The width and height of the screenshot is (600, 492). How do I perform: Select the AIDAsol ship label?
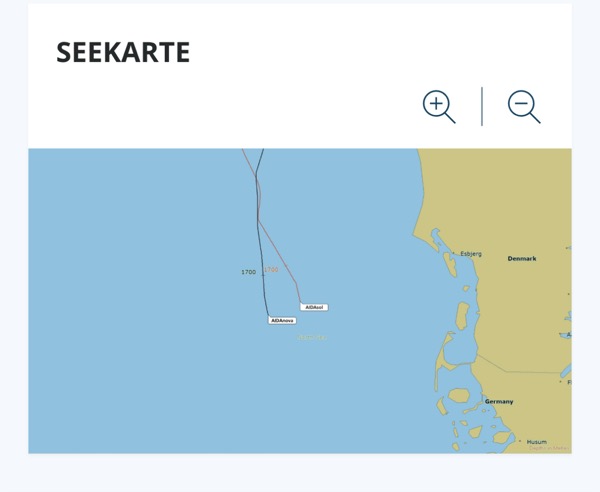[x=314, y=307]
